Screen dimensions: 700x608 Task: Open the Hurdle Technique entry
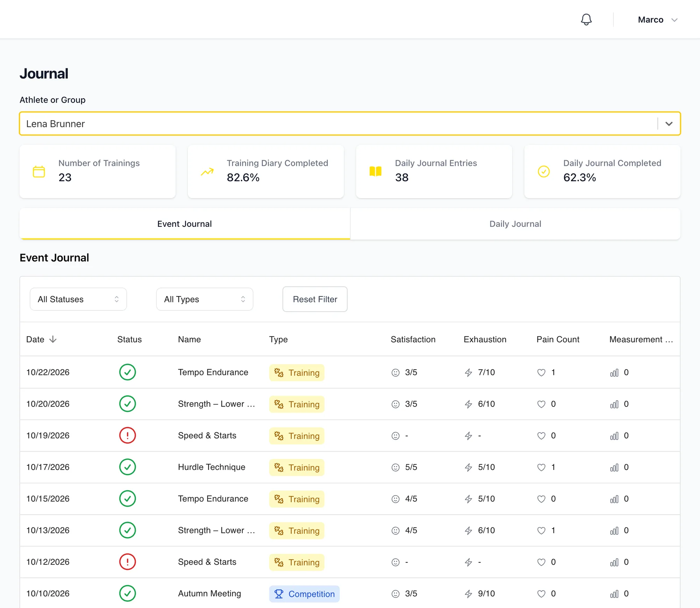point(212,467)
